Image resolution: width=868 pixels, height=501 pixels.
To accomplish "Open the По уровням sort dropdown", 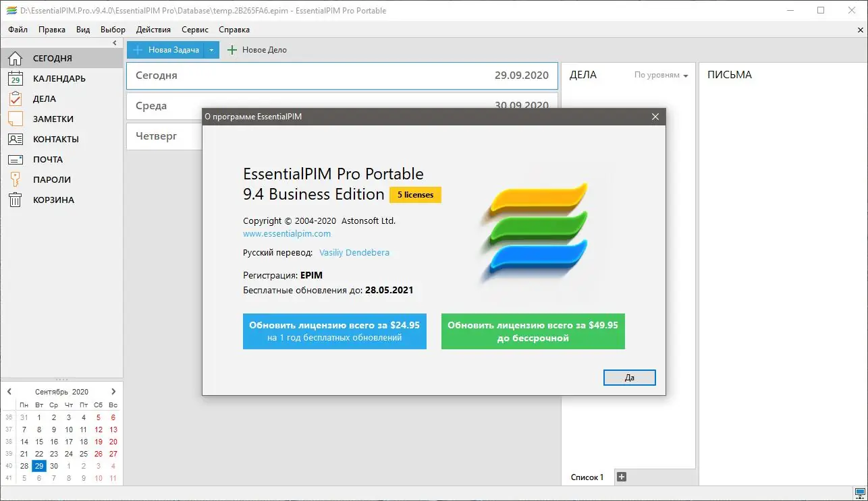I will click(661, 76).
